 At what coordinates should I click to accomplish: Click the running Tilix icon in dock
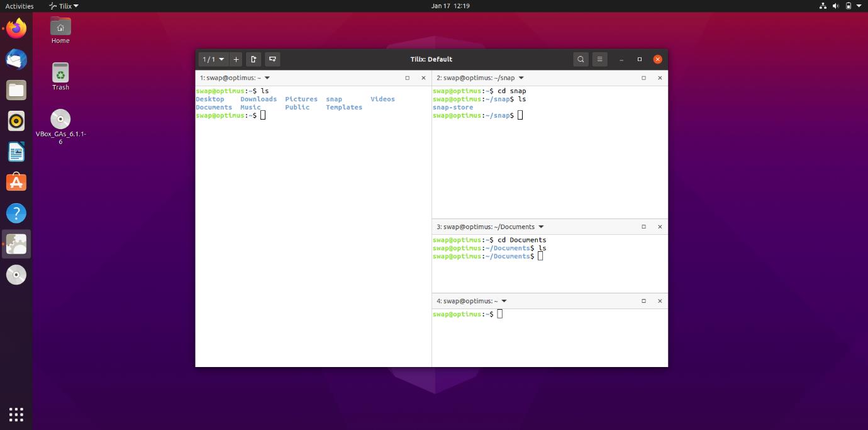[x=16, y=244]
